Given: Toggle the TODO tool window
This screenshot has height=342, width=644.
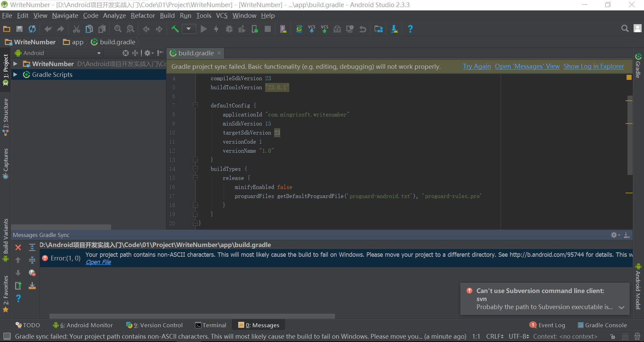Looking at the screenshot, I should pos(28,325).
